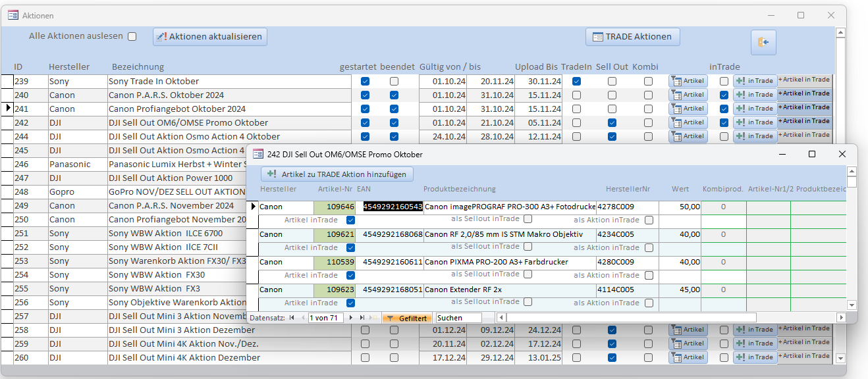
Task: Toggle 'Artikel inTrade' for article 109623
Action: pos(350,303)
